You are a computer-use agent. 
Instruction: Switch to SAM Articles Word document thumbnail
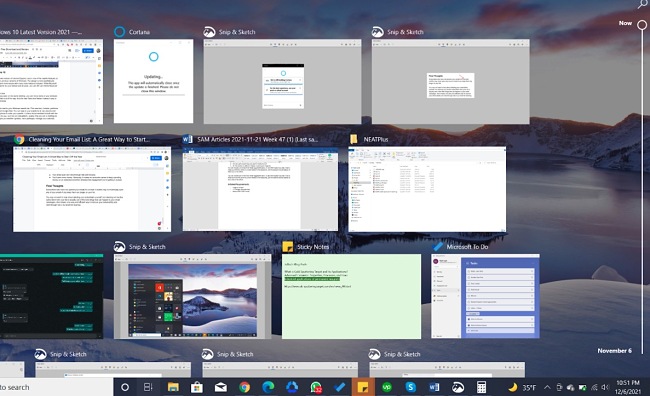(260, 189)
